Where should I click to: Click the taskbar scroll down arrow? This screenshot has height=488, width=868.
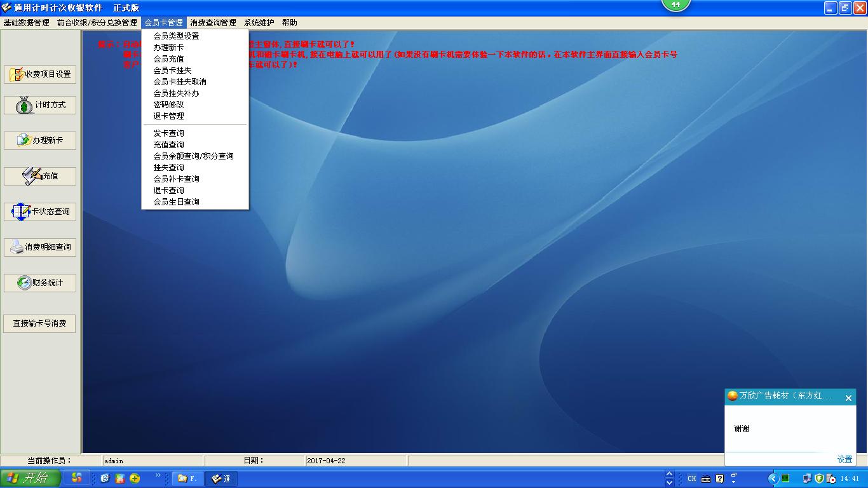point(669,483)
